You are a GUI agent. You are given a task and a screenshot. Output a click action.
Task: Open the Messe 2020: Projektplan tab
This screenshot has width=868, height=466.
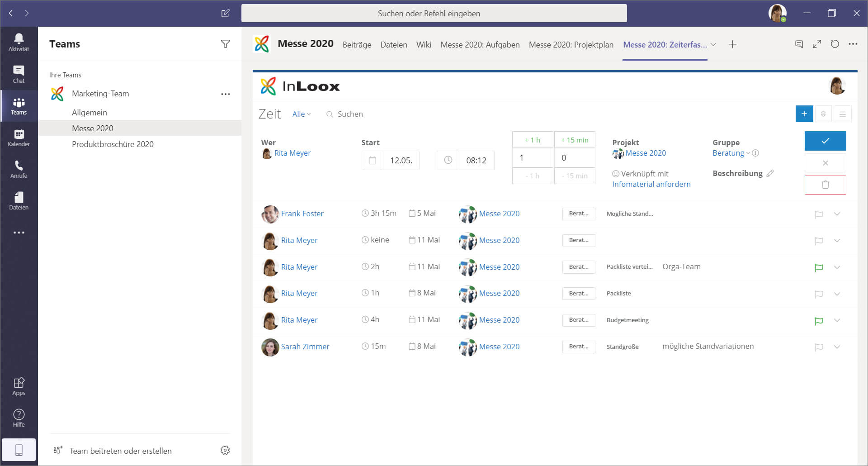[571, 45]
